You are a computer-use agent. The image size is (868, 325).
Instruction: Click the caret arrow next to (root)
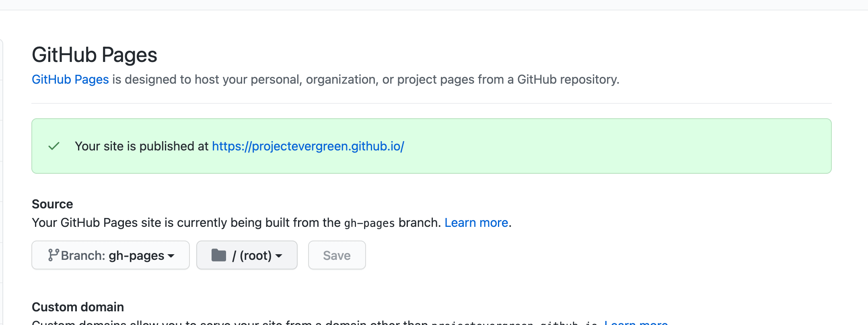279,256
